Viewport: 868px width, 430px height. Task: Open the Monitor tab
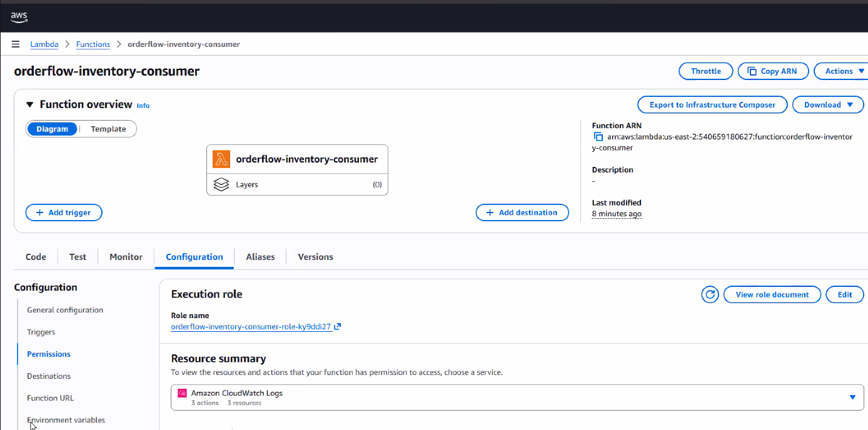click(126, 257)
